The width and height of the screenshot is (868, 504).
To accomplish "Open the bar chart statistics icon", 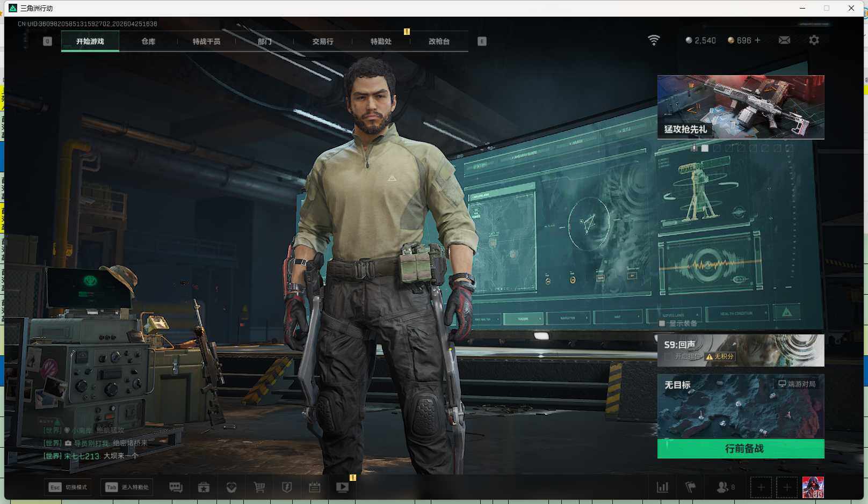I will coord(663,487).
